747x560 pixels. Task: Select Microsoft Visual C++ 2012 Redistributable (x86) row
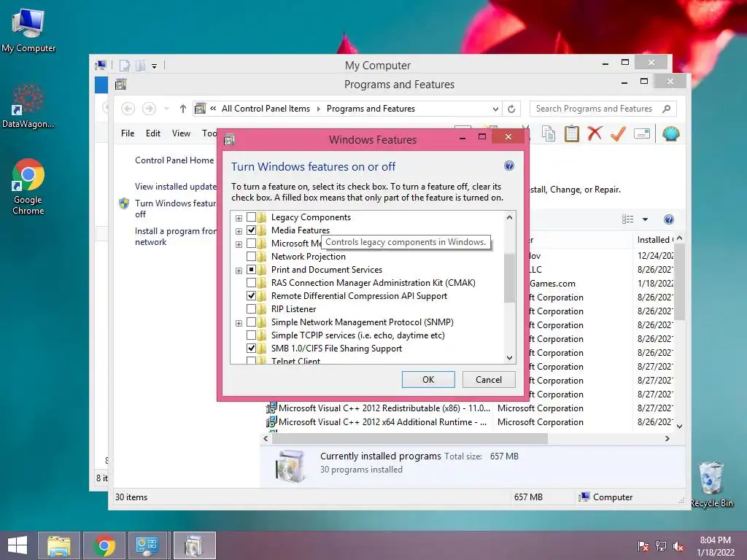click(469, 408)
